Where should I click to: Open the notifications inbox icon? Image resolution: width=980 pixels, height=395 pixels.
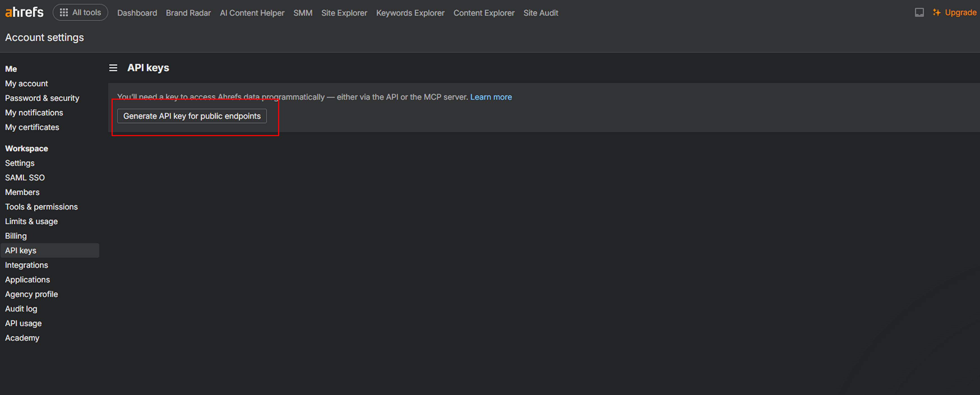point(919,13)
